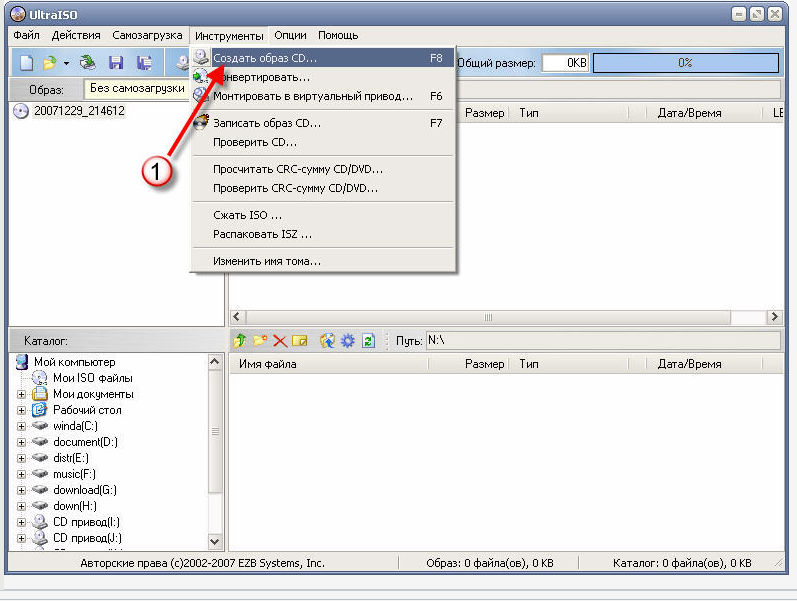Click the 0KB total size field
Screen dimensions: 797x601
565,63
